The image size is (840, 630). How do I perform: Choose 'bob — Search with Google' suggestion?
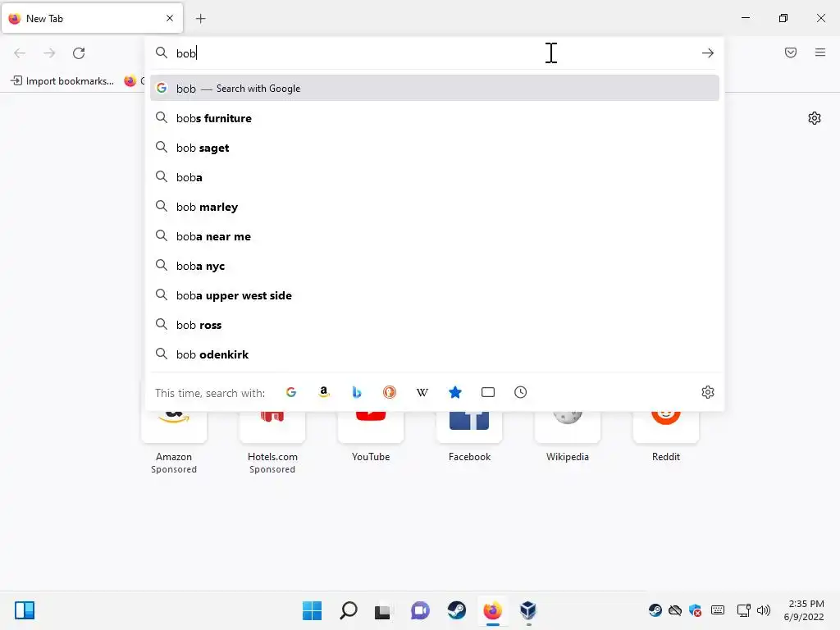(x=435, y=89)
